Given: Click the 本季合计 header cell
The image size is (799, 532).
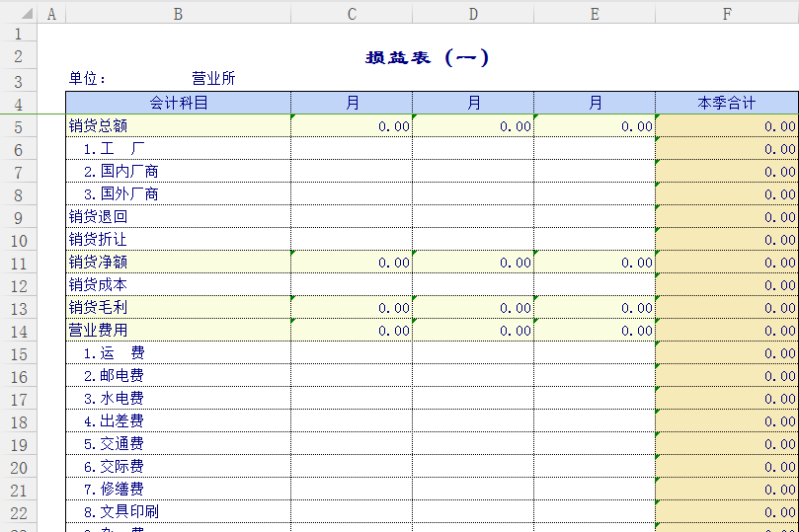Looking at the screenshot, I should point(726,103).
